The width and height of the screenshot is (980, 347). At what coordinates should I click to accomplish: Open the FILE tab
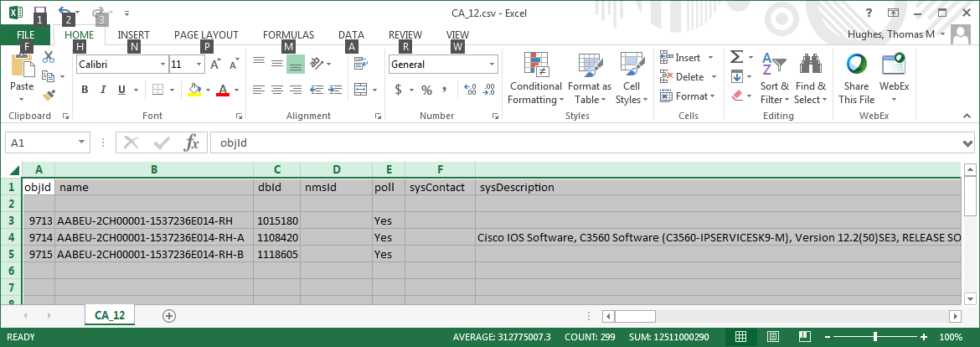coord(26,35)
